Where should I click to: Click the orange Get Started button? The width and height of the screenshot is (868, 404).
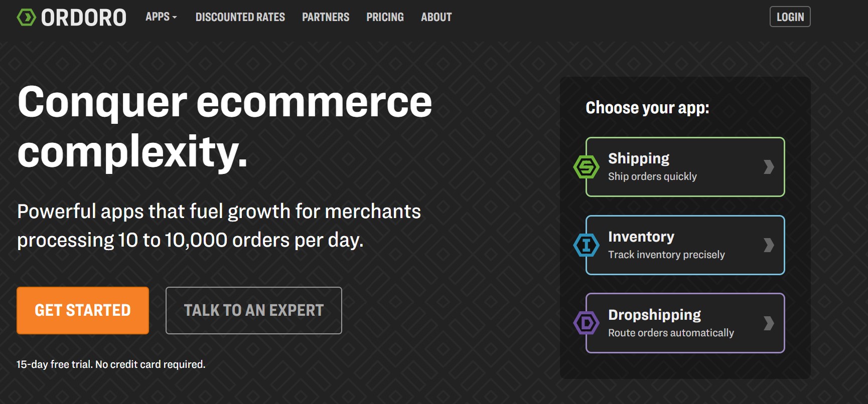83,310
